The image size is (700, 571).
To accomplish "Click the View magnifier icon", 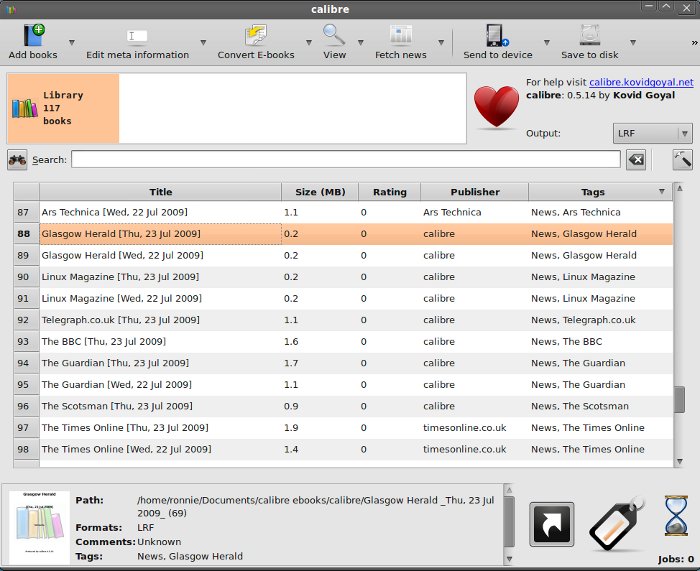I will click(334, 35).
